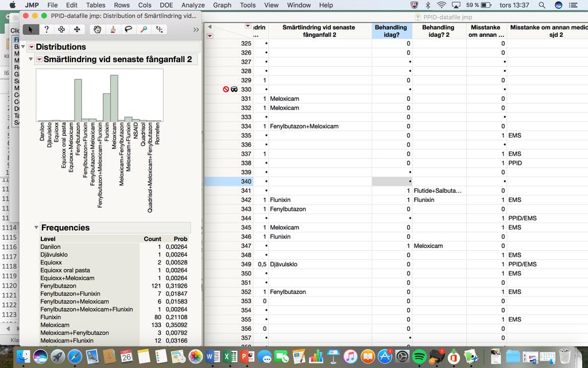This screenshot has width=588, height=368.
Task: Select row number 325 in the data table
Action: coord(246,44)
